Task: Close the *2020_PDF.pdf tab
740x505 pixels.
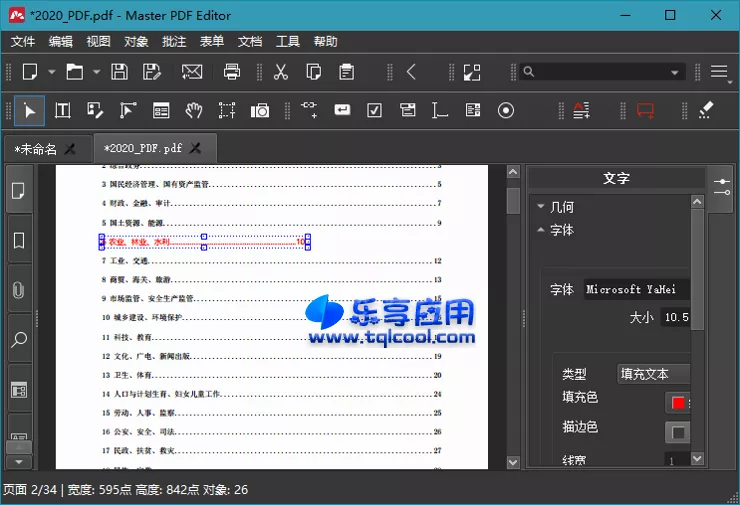Action: 195,148
